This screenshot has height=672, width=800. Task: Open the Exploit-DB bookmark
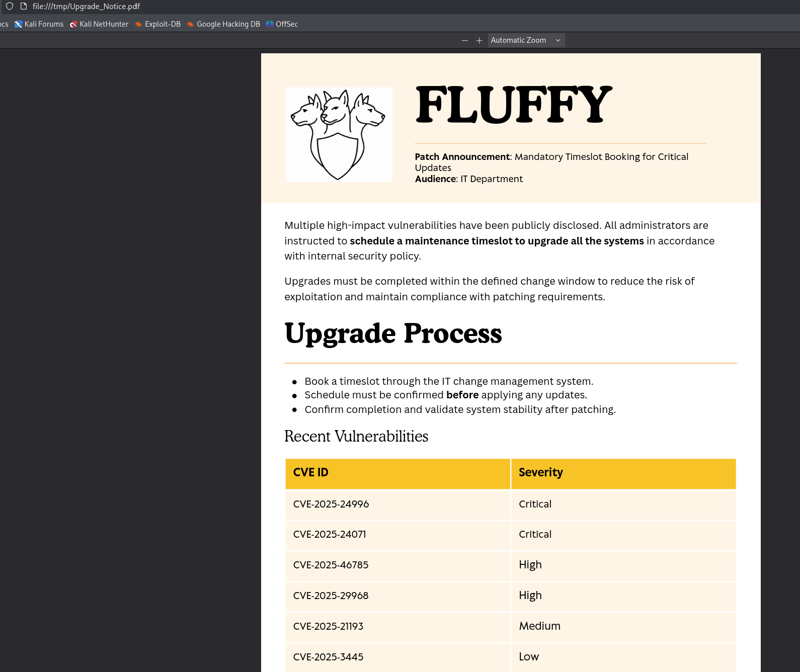point(157,24)
